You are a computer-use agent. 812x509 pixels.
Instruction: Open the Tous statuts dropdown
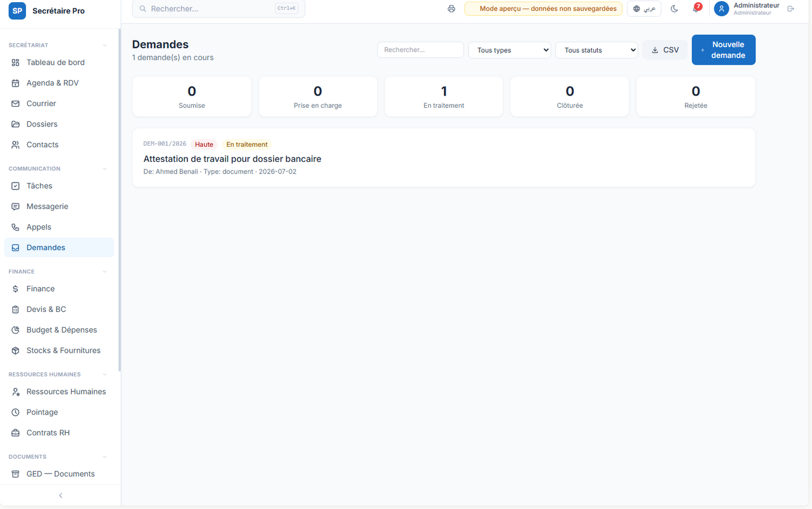(x=597, y=50)
